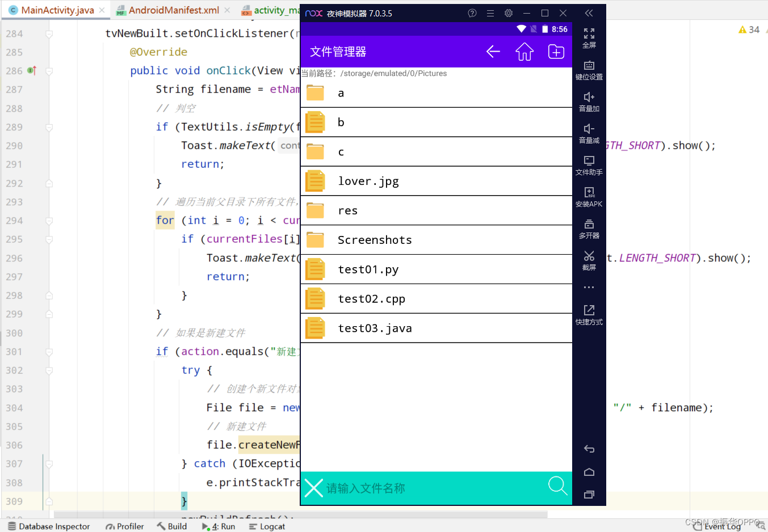Viewport: 768px width, 532px height.
Task: Click the file name search input field
Action: [434, 488]
